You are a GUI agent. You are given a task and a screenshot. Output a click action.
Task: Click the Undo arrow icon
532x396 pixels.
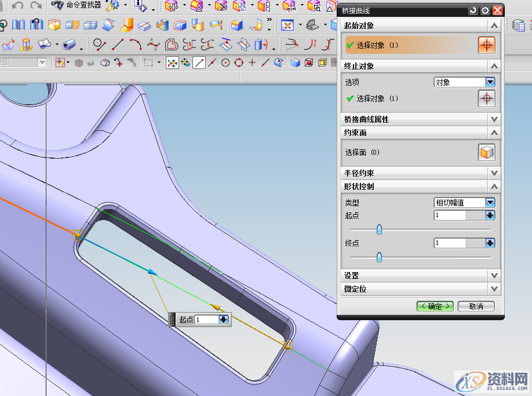point(17,6)
